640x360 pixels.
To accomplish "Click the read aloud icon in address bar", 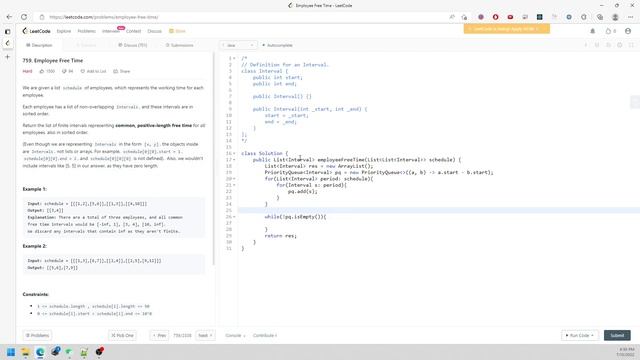I will (452, 17).
